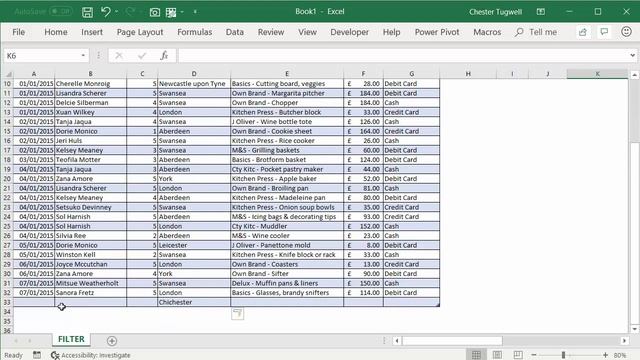The width and height of the screenshot is (640, 360).
Task: Select column K header
Action: (597, 74)
